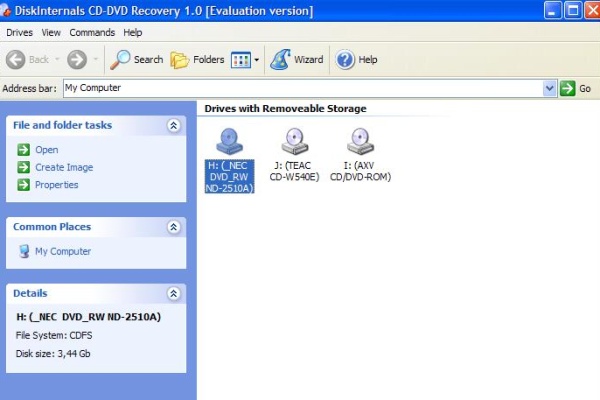Minimize the CD-DVD Recovery window
The width and height of the screenshot is (600, 400).
coord(553,10)
